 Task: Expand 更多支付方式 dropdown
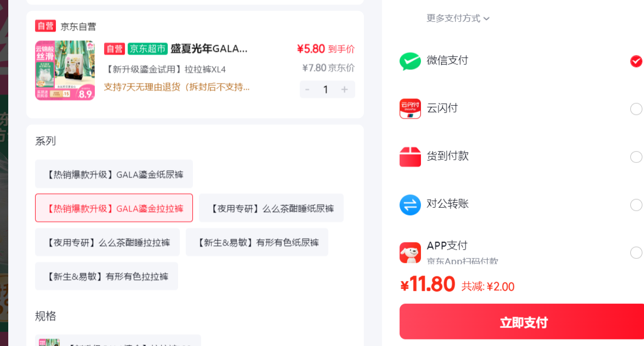[x=458, y=19]
